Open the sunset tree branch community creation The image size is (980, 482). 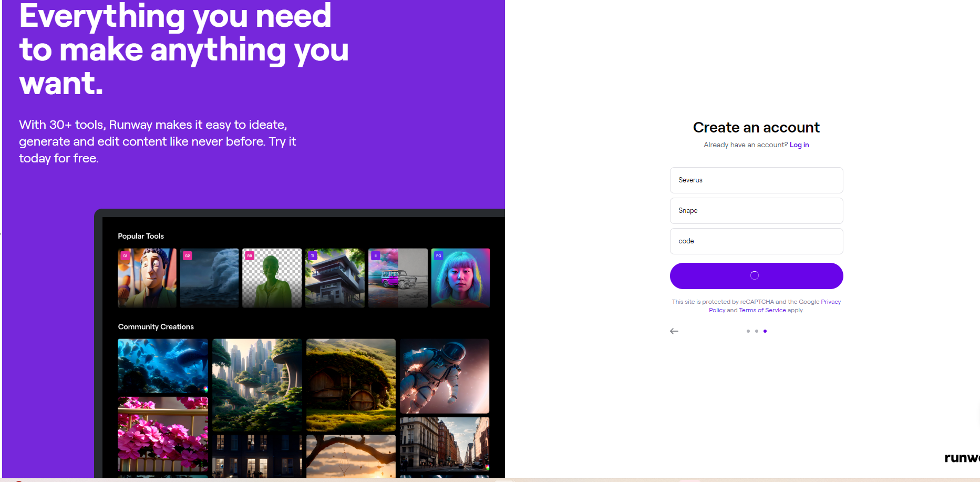[x=351, y=456]
